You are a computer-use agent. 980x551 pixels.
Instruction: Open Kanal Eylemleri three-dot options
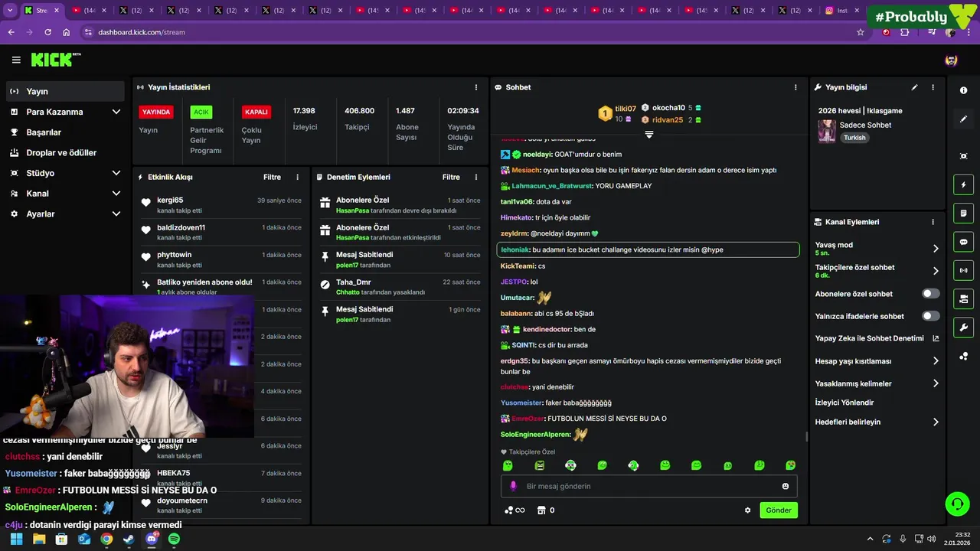[x=933, y=222]
